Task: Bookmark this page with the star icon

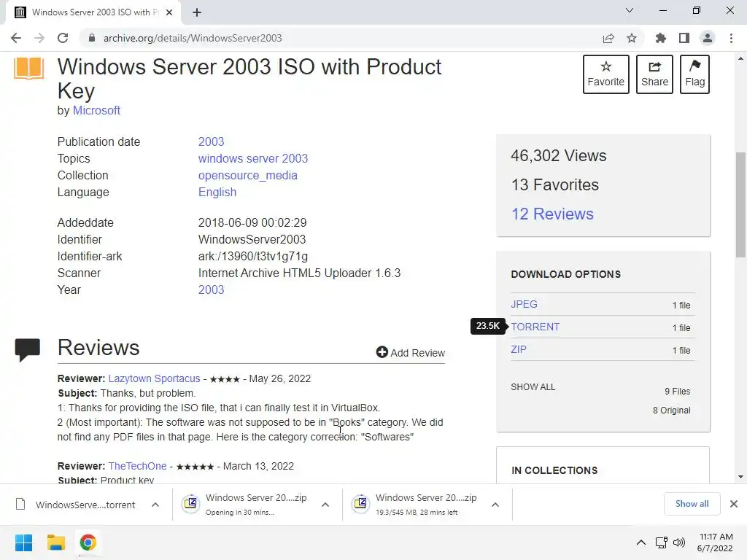Action: tap(632, 38)
